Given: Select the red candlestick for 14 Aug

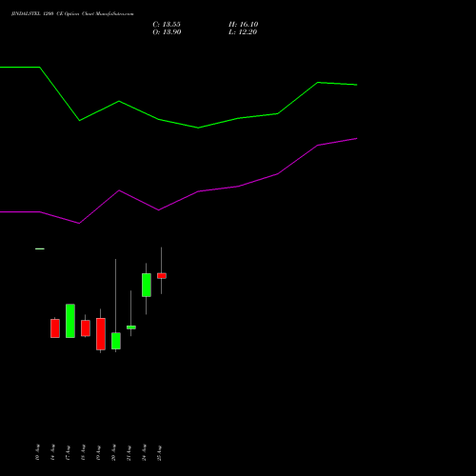Looking at the screenshot, I should [x=55, y=328].
